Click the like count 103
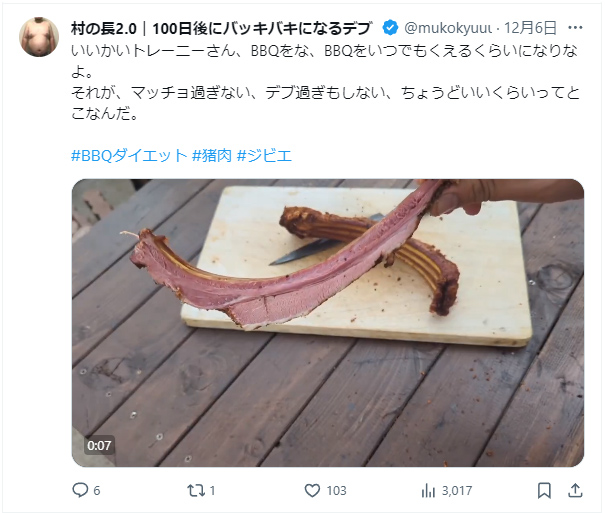This screenshot has width=605, height=513. click(336, 491)
